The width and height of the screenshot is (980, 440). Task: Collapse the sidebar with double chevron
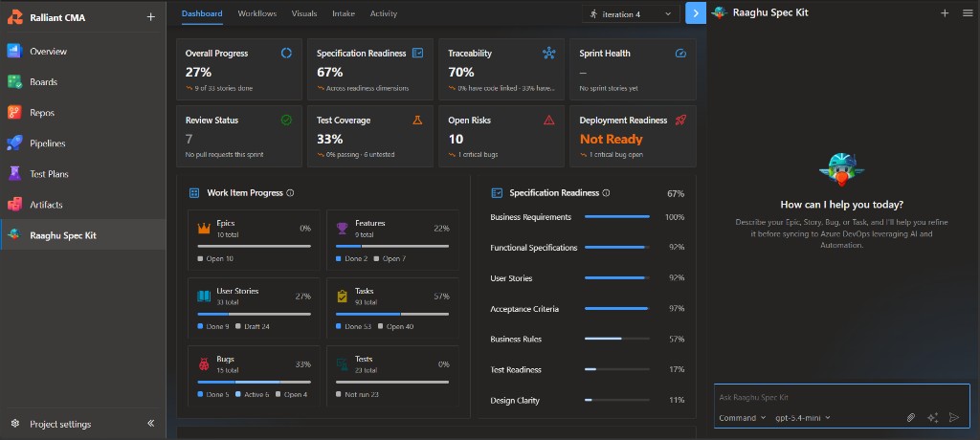click(x=150, y=423)
